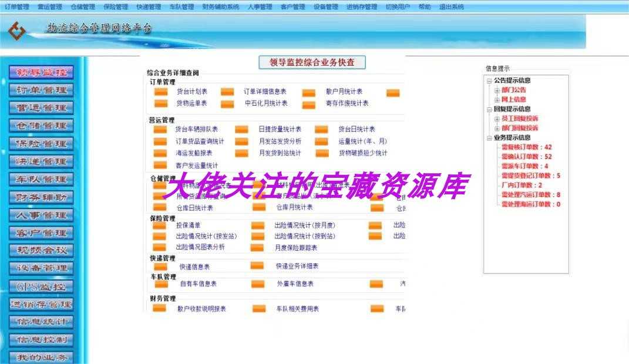
Task: Click the orange icon beside 货台车辆排队表
Action: click(x=160, y=130)
